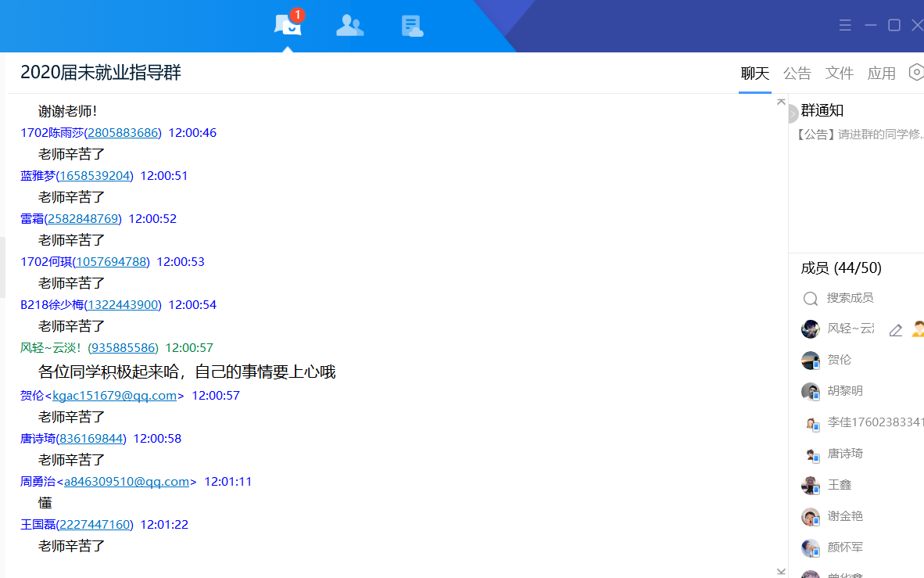The height and width of the screenshot is (578, 924).
Task: Click the 搜索成员 search field
Action: 860,298
